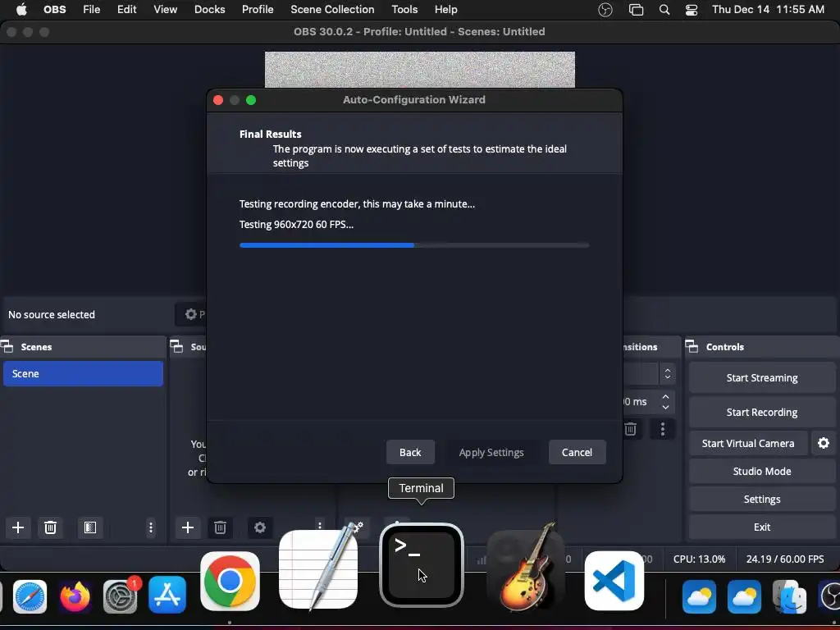The height and width of the screenshot is (630, 840).
Task: Pop out the Sources dock icon
Action: point(177,347)
